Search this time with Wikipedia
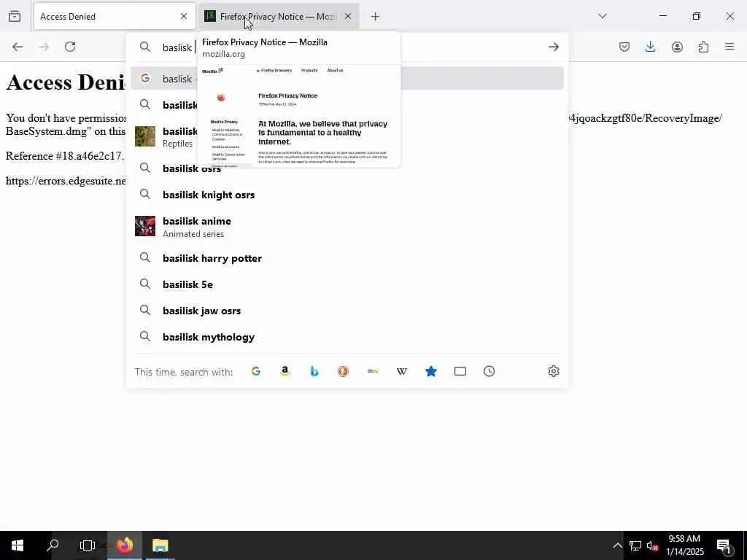This screenshot has width=747, height=560. pos(402,371)
